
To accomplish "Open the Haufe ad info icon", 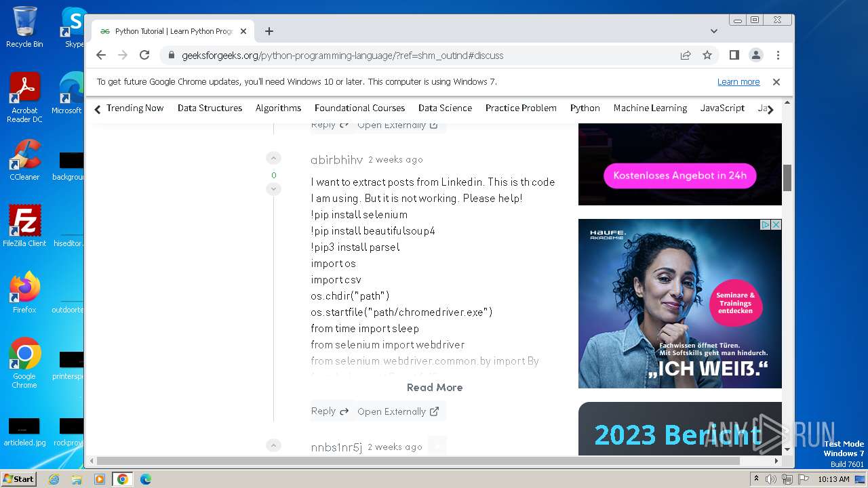I will (x=765, y=224).
